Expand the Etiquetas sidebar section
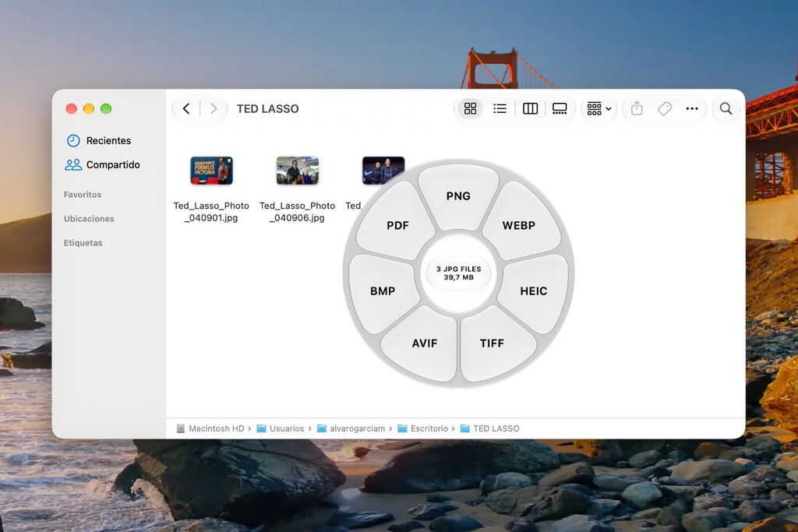The width and height of the screenshot is (798, 532). 83,243
